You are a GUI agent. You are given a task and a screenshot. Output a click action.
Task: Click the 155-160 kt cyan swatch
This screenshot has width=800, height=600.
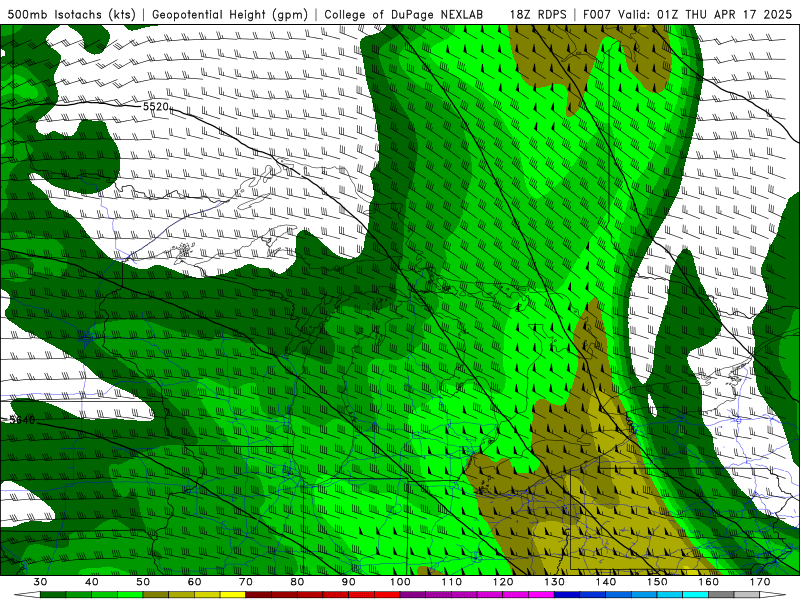point(695,595)
